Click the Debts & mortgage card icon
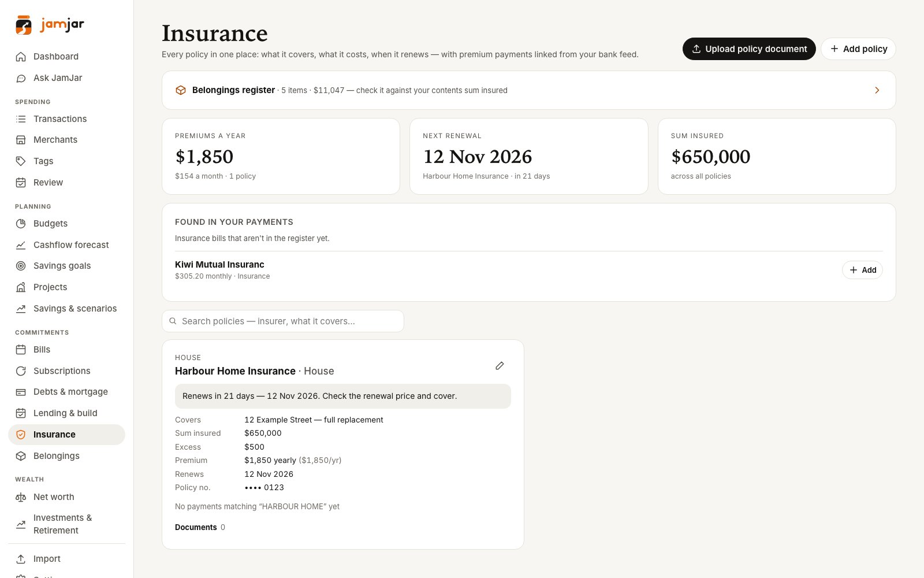924x578 pixels. (21, 392)
